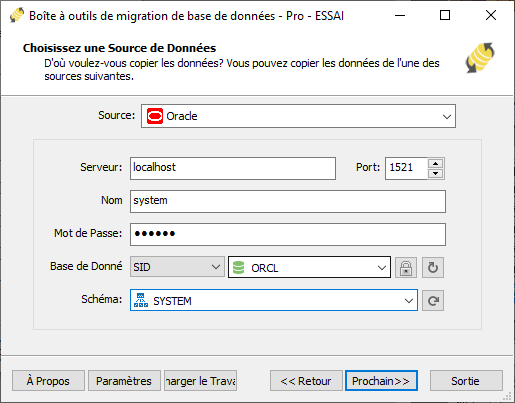Go back with << Retour button
This screenshot has width=515, height=403.
click(x=306, y=381)
